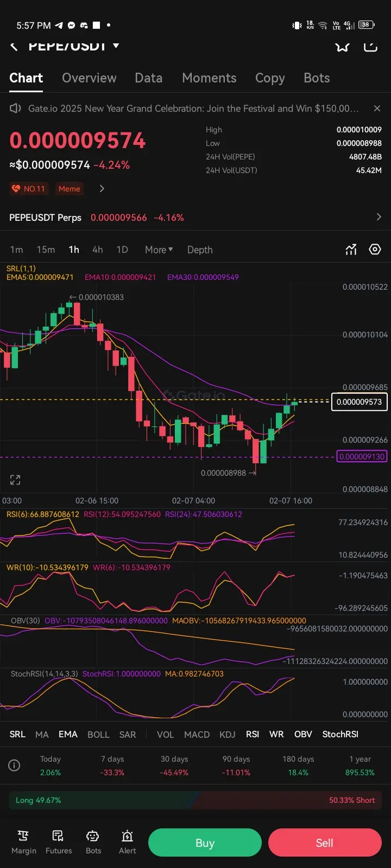
Task: Tap the NO.11 ranking tag
Action: (x=29, y=189)
